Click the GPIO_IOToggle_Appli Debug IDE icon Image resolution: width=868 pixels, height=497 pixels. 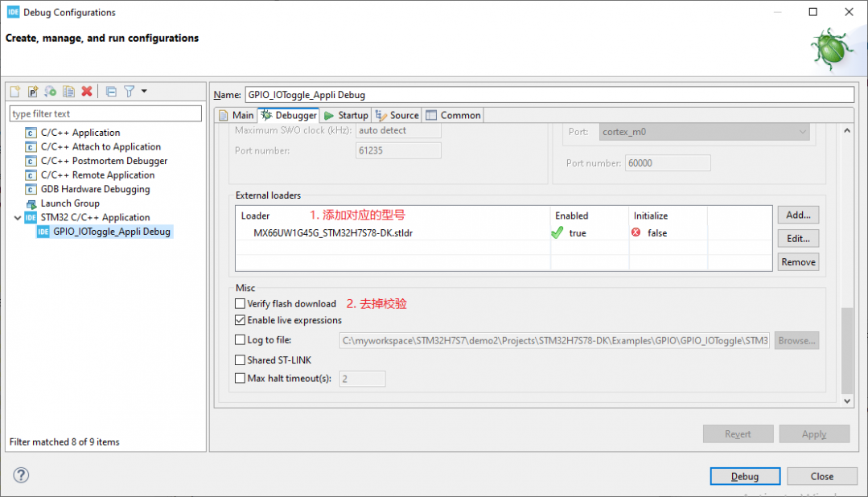[x=43, y=232]
